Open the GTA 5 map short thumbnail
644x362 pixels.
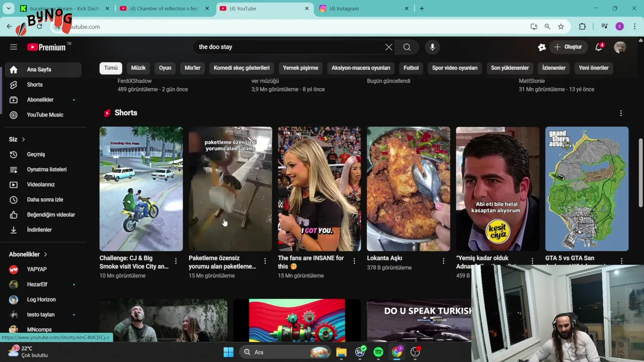pyautogui.click(x=587, y=189)
